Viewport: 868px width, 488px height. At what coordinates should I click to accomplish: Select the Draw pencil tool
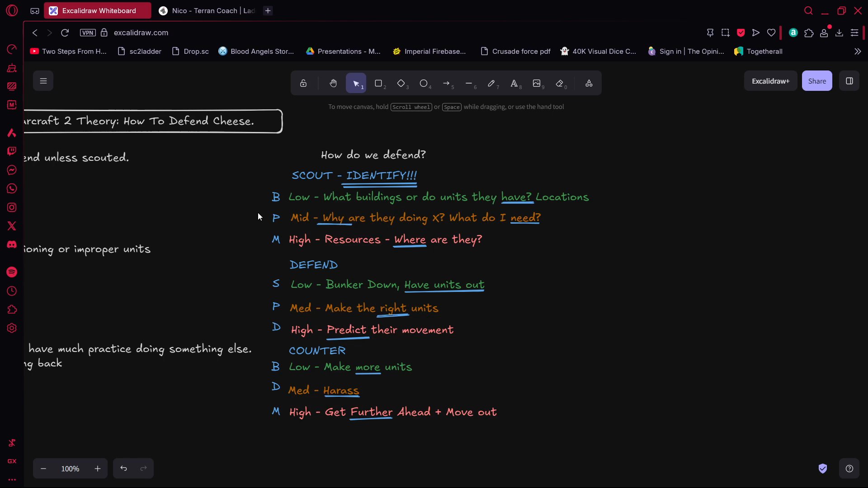[x=491, y=83]
